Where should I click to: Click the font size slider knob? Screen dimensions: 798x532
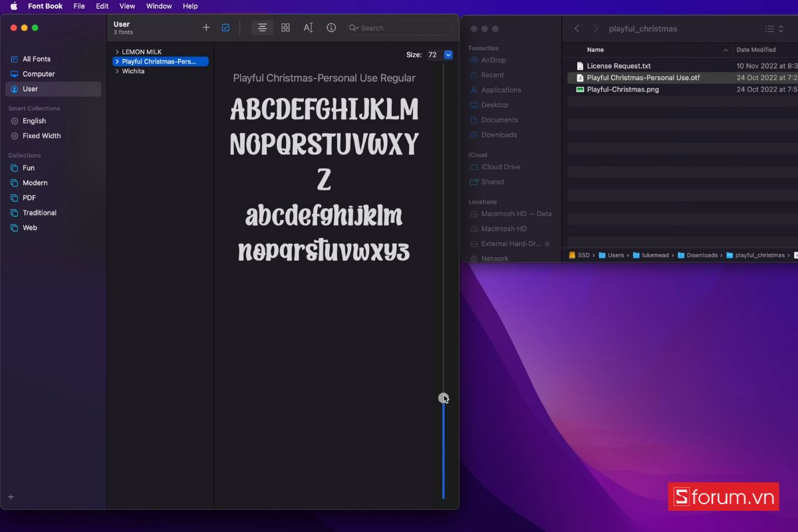444,398
